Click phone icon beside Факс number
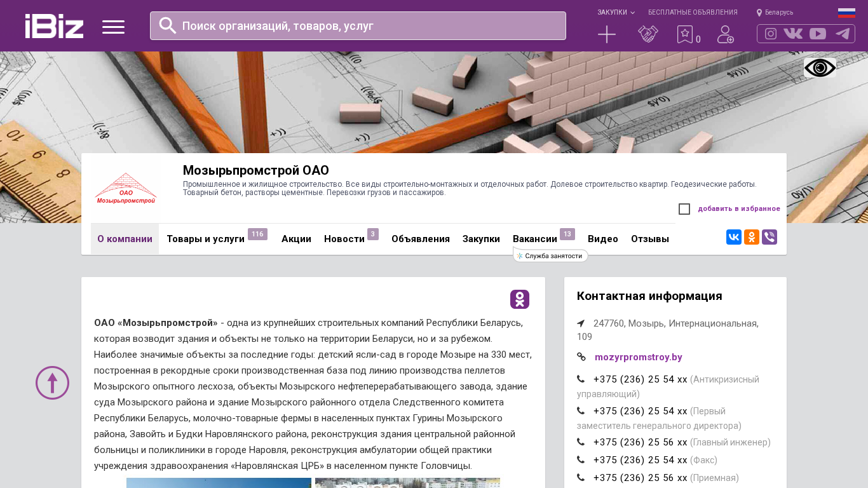Screen dimensions: 868x488 click(581, 459)
